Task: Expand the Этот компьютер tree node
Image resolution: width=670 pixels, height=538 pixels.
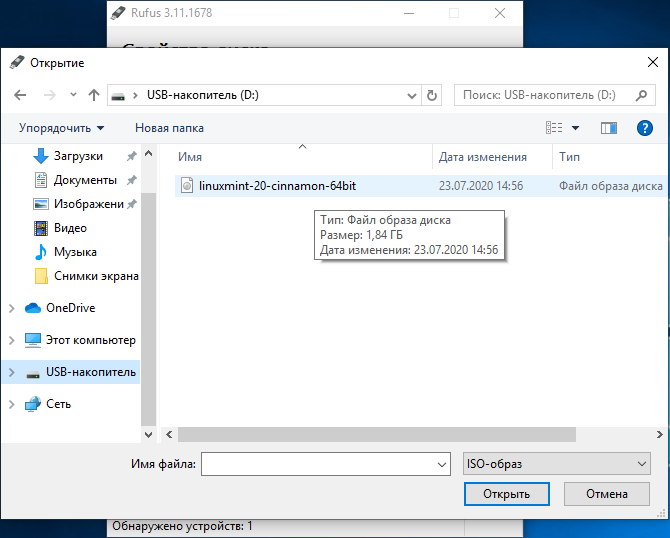Action: 12,340
